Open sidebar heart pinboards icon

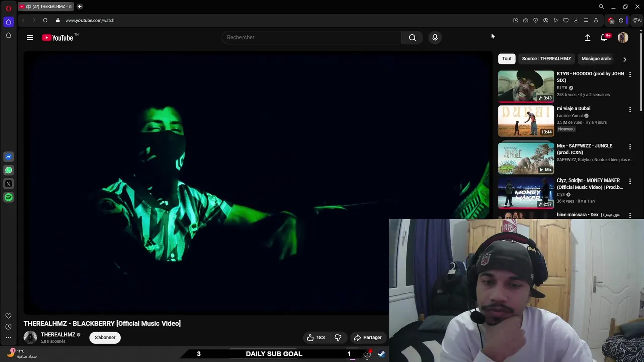click(x=8, y=316)
